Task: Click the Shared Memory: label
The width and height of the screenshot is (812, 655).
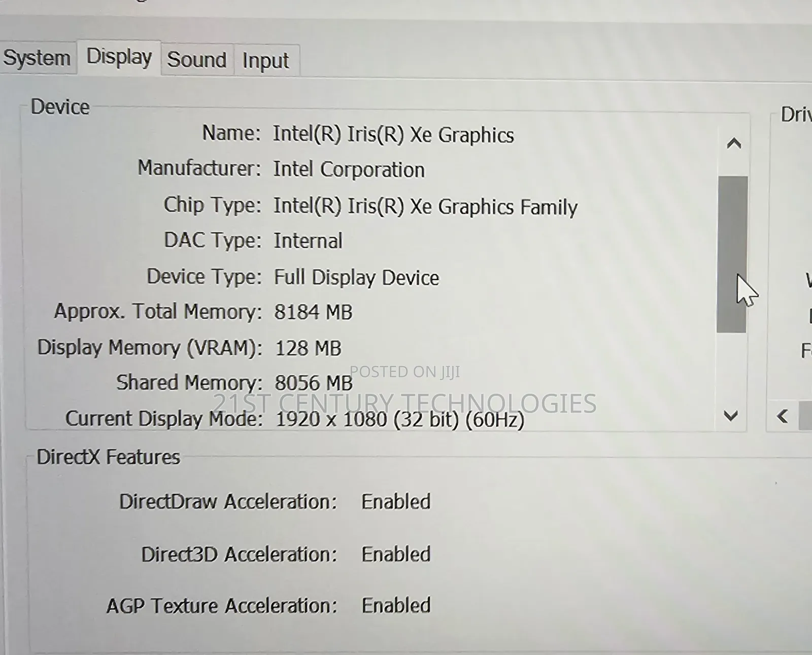Action: pos(190,383)
